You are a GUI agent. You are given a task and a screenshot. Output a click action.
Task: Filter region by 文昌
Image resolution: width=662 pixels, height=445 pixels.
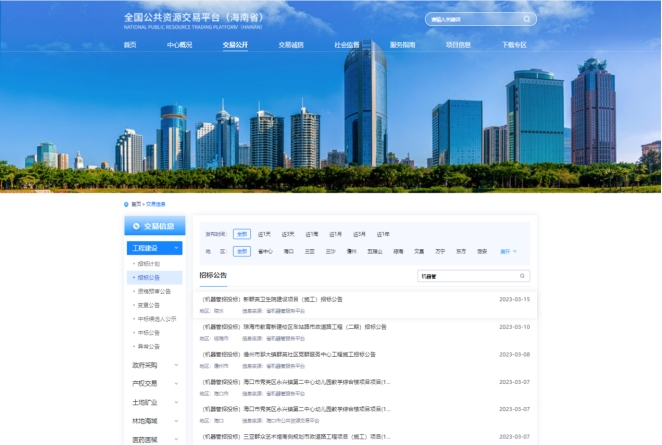pyautogui.click(x=419, y=251)
